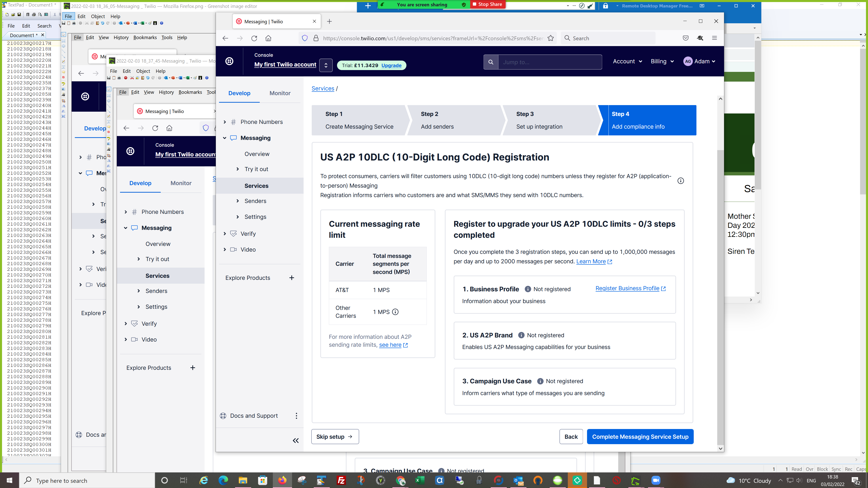The image size is (868, 488).
Task: Open Zoom from the Windows taskbar
Action: coord(656,480)
